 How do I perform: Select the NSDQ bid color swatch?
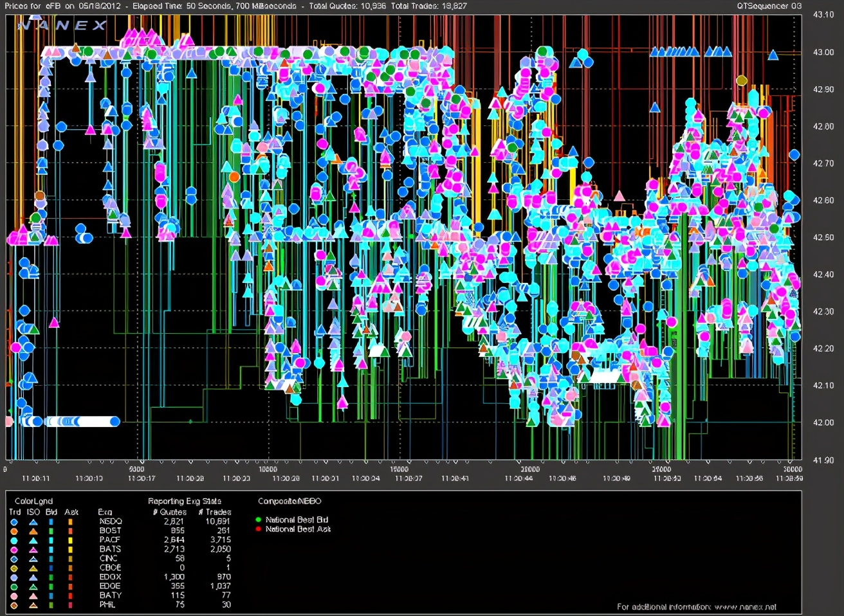(51, 522)
